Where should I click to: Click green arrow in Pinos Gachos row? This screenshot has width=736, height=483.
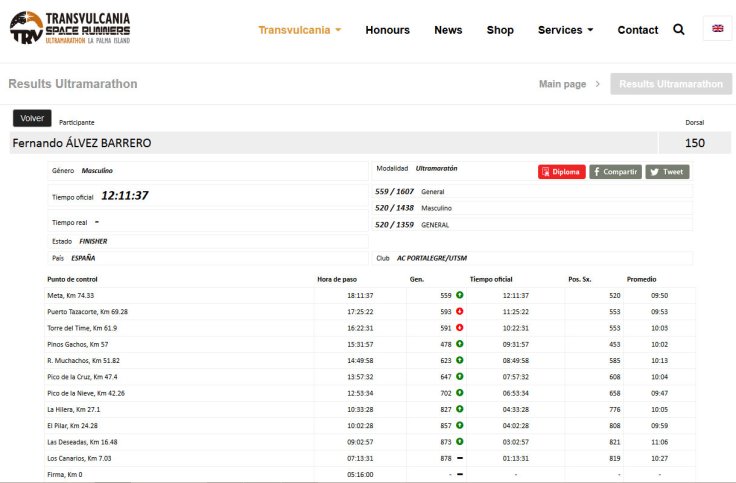pos(459,344)
